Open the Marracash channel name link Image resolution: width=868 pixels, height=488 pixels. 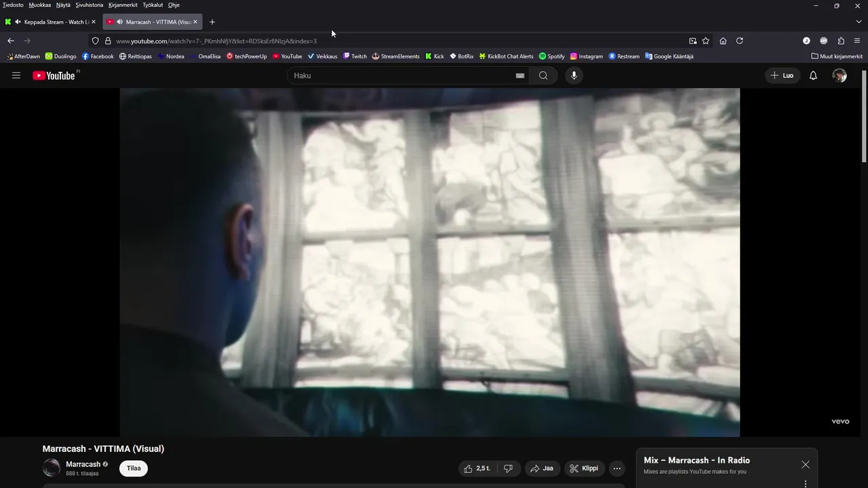click(x=83, y=464)
